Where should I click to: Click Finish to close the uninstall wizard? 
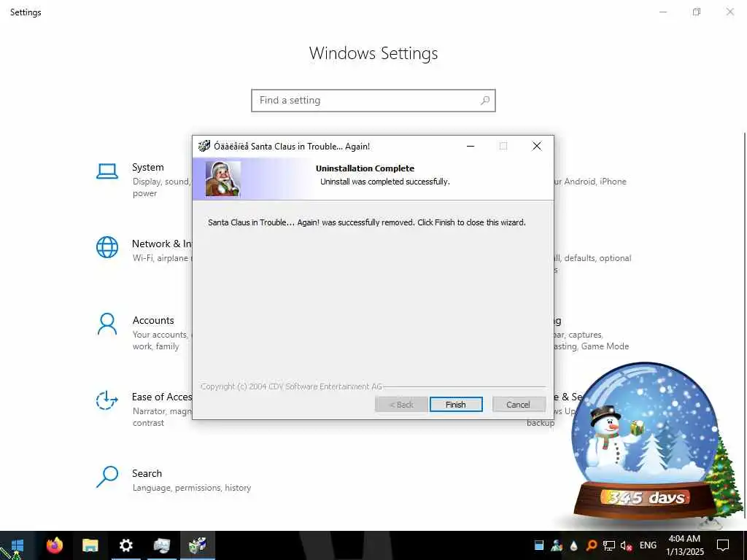(x=456, y=404)
